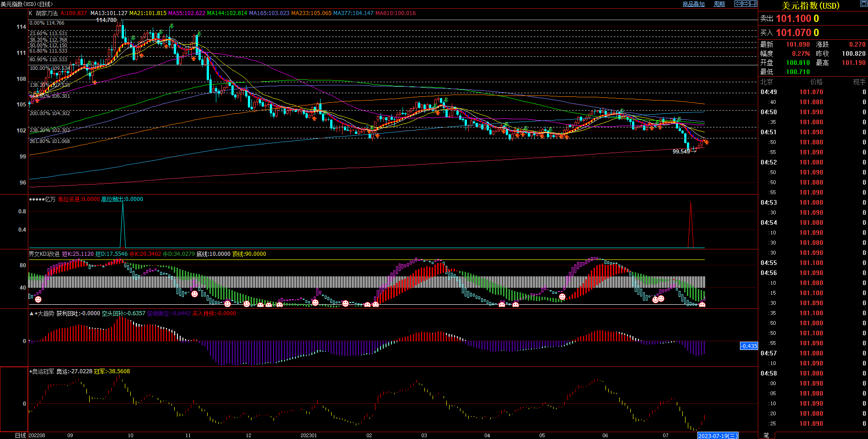Click the green arrow marker near 114.700 peak
Image resolution: width=868 pixels, height=439 pixels.
click(x=171, y=26)
